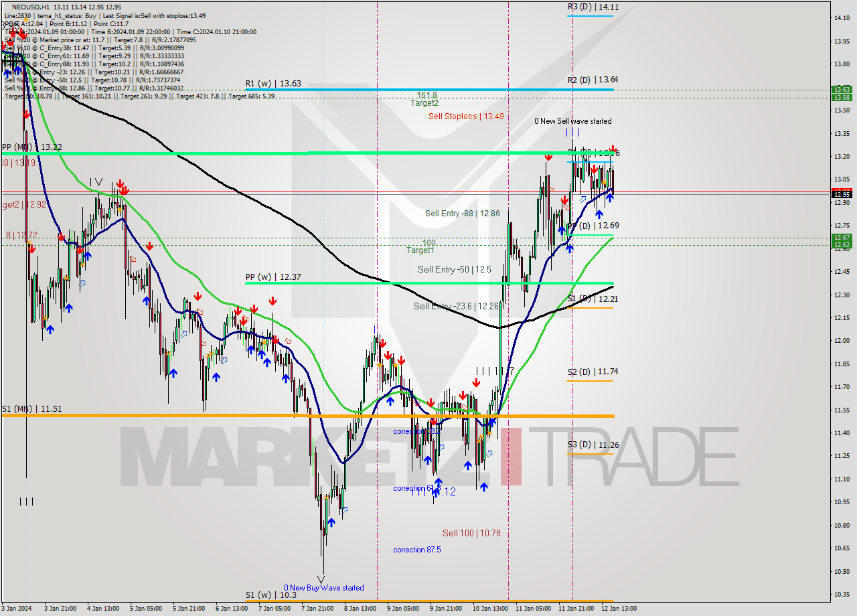Select the 'Sell Entry -23.6 | 12.26' label
Image resolution: width=857 pixels, height=616 pixels.
tap(455, 306)
